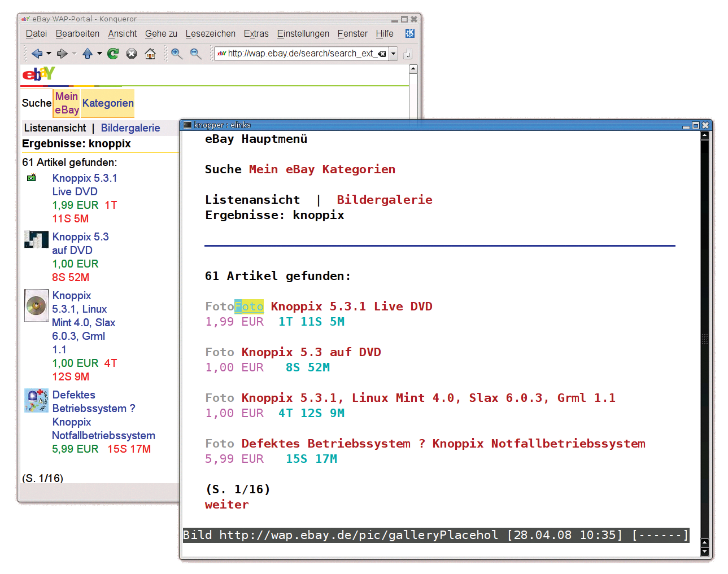Go to the home page
Image resolution: width=728 pixels, height=574 pixels.
pyautogui.click(x=150, y=54)
